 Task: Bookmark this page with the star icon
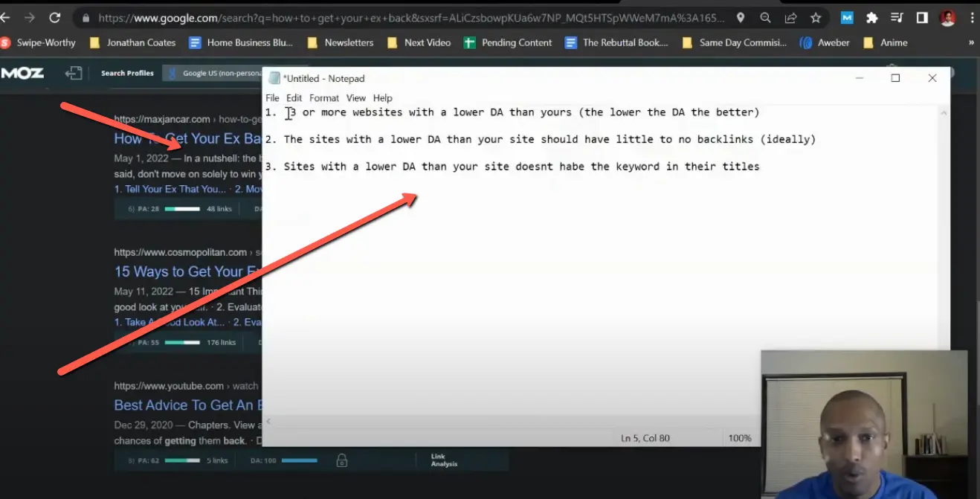(x=815, y=17)
